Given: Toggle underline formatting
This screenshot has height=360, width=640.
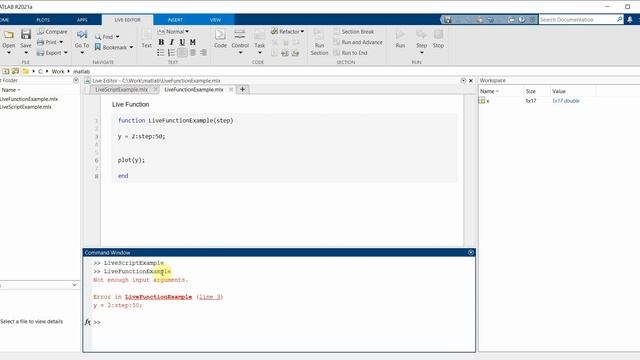Looking at the screenshot, I should point(182,42).
